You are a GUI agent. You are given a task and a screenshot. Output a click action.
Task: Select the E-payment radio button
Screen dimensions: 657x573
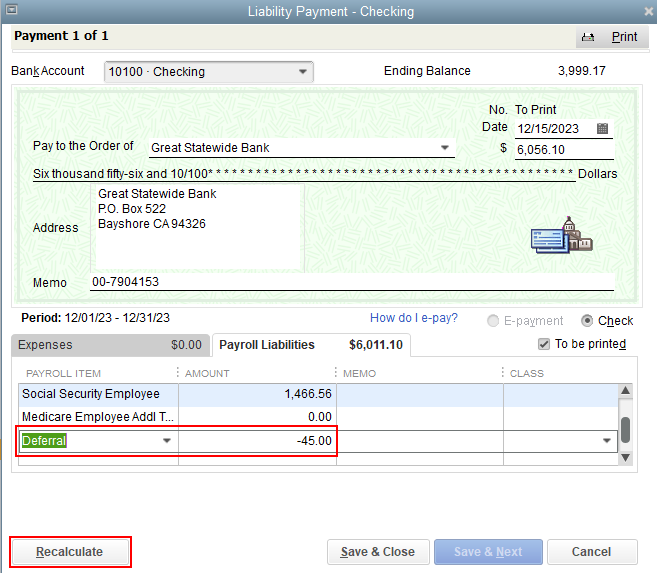coord(493,321)
